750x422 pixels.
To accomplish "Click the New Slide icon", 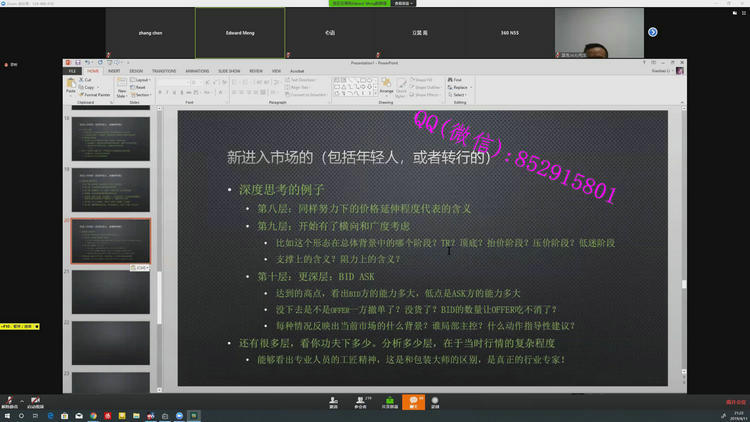I will click(121, 89).
